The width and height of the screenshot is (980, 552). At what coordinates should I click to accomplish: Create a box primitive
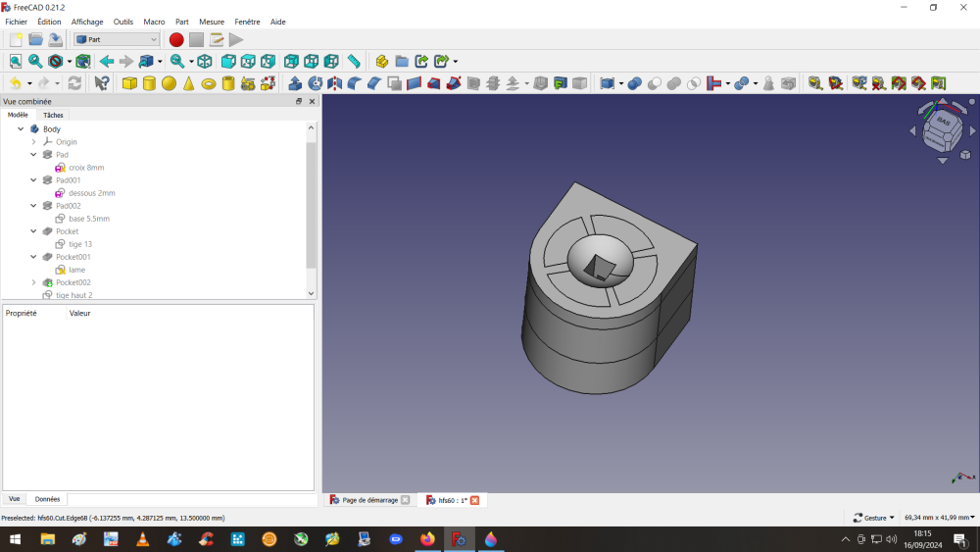[129, 83]
